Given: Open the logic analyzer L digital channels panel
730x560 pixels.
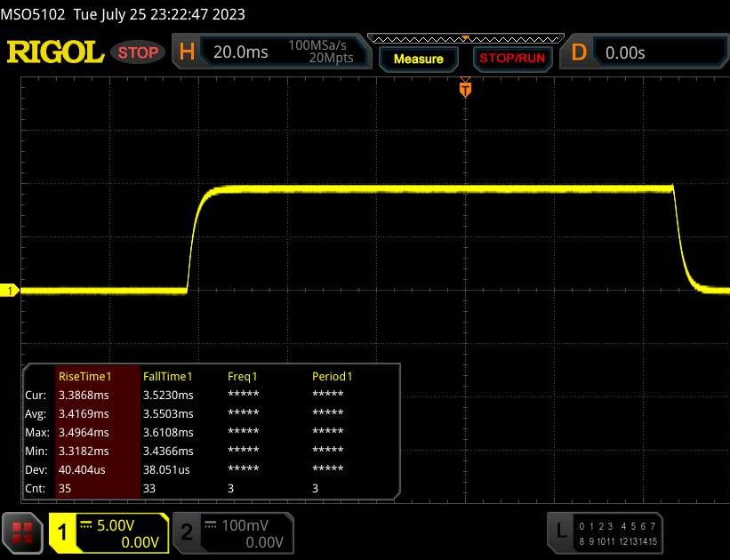Looking at the screenshot, I should (605, 533).
